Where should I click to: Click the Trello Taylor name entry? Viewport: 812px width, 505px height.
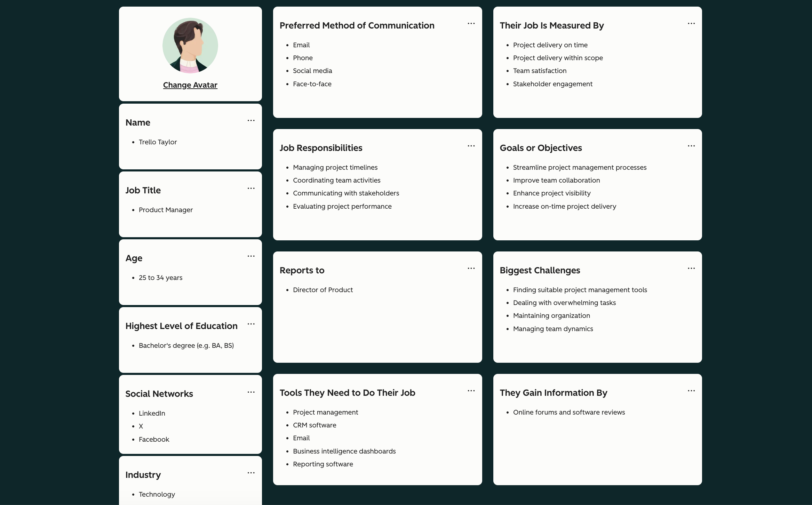(158, 142)
